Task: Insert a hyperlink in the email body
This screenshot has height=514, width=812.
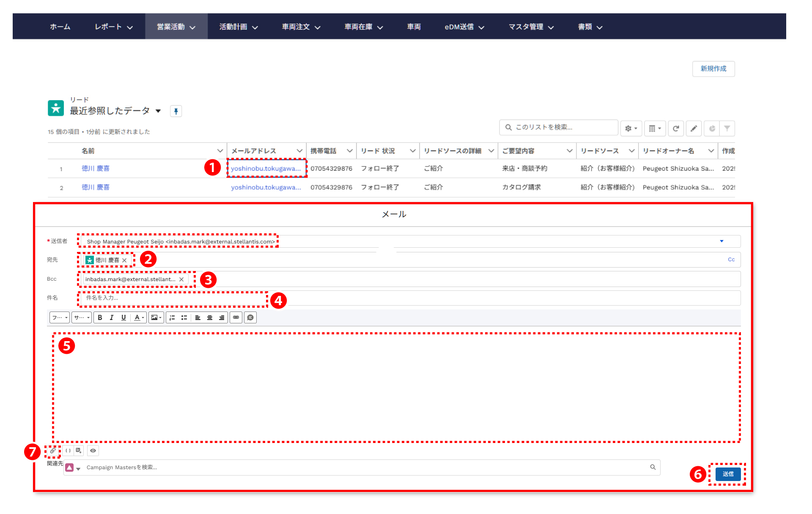Action: pos(236,317)
